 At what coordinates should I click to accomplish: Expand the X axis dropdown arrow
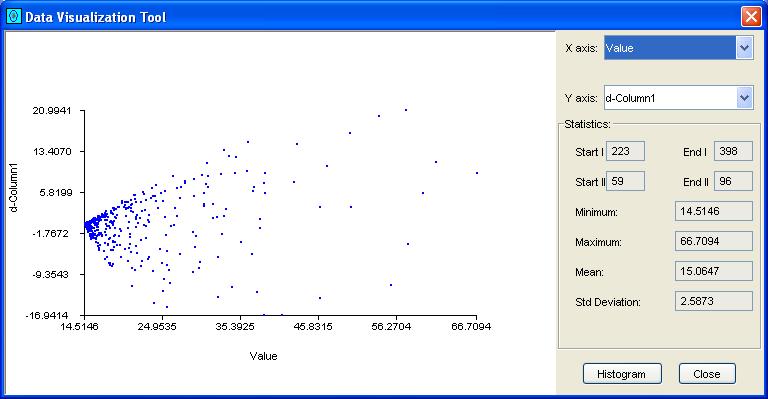point(744,48)
